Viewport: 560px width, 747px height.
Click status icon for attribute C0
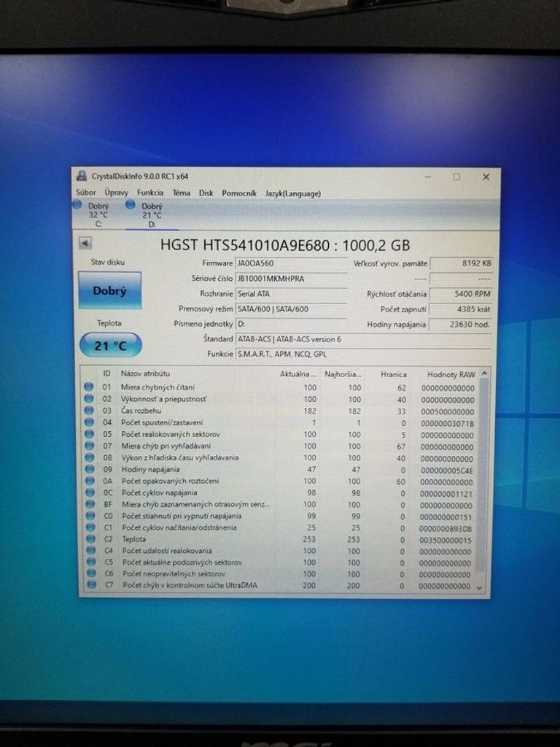coord(90,516)
